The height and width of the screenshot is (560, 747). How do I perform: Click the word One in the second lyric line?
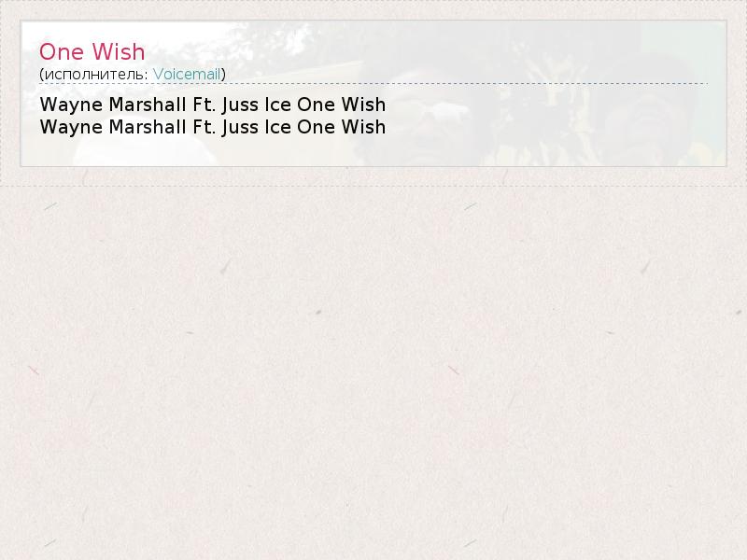point(316,127)
